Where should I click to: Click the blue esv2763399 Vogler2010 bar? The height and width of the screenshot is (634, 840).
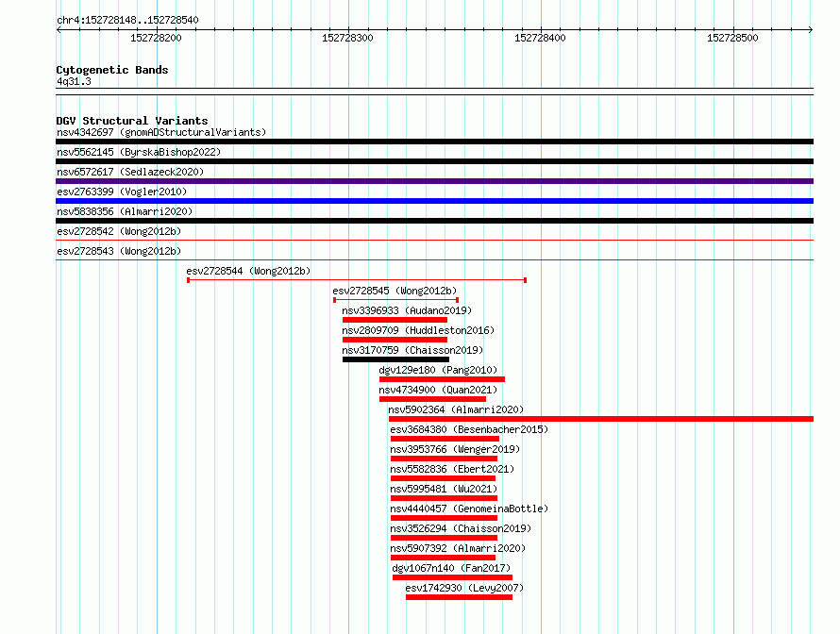(434, 201)
